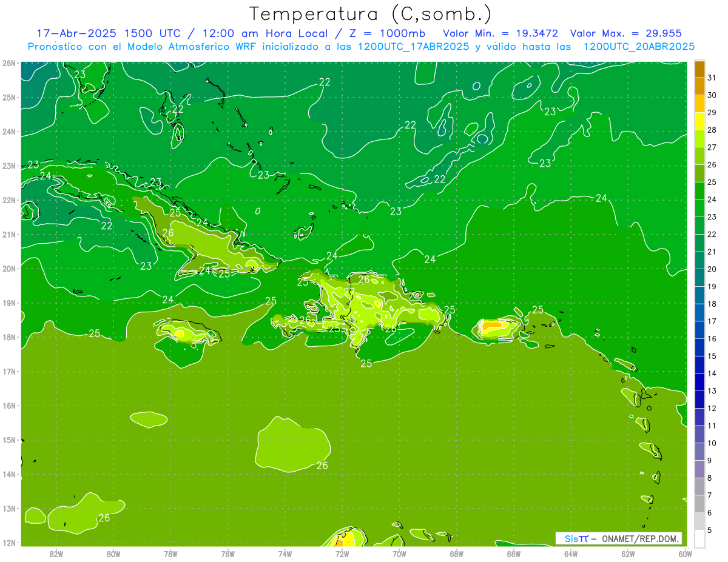Pick the colorbar swatch between 29 and 30
The height and width of the screenshot is (562, 728).
(x=699, y=104)
